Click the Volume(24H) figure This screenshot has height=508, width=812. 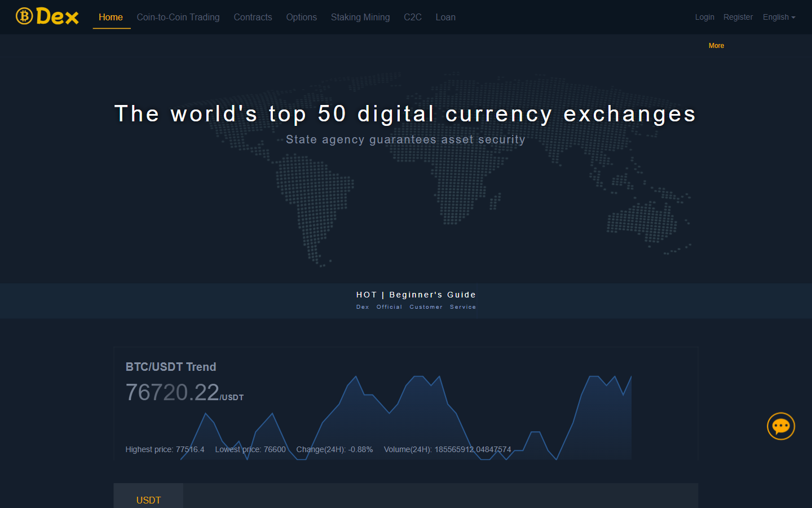click(x=447, y=449)
